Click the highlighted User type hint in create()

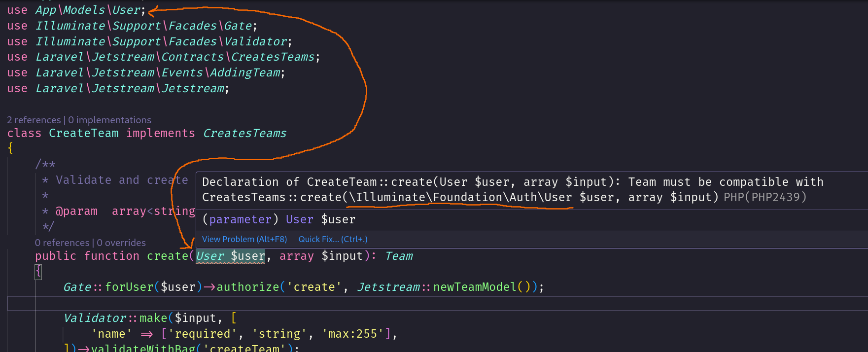tap(210, 256)
